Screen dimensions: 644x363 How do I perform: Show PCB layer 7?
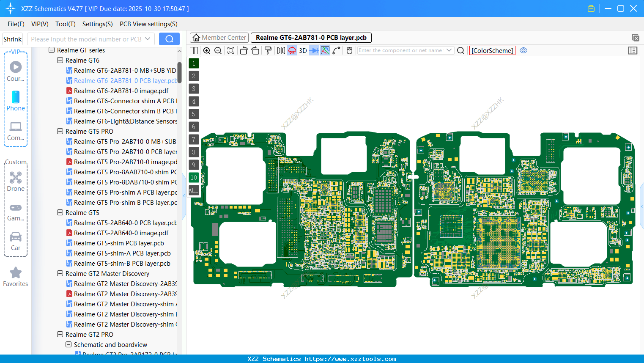point(194,140)
